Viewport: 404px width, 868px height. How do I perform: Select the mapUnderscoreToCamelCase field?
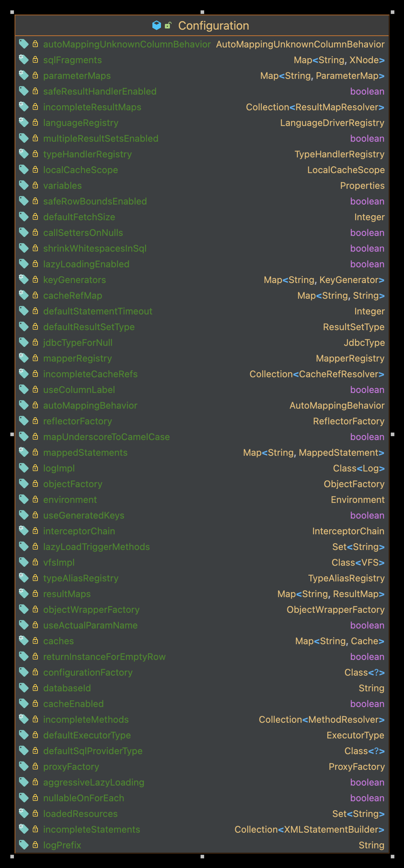[x=107, y=437]
